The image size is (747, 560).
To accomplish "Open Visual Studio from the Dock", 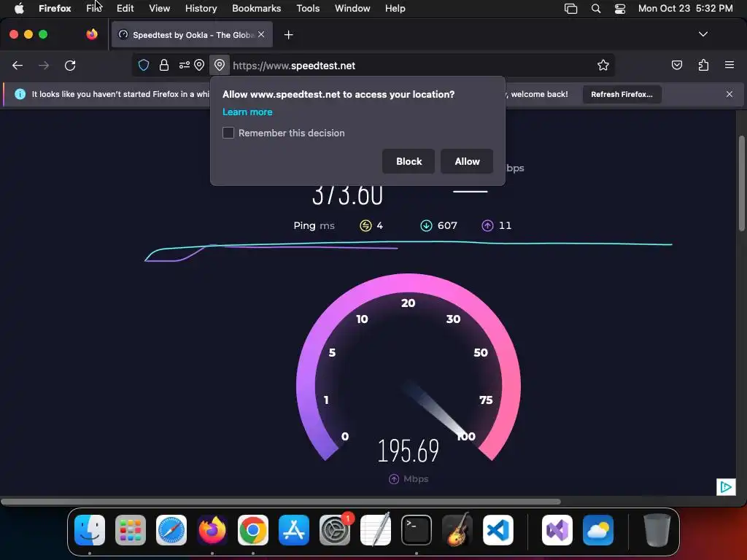I will pyautogui.click(x=557, y=530).
